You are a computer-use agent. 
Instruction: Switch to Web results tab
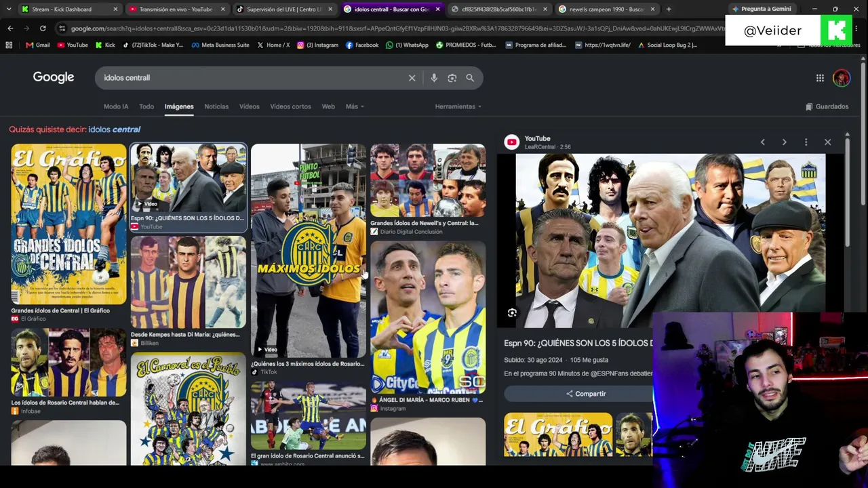328,106
